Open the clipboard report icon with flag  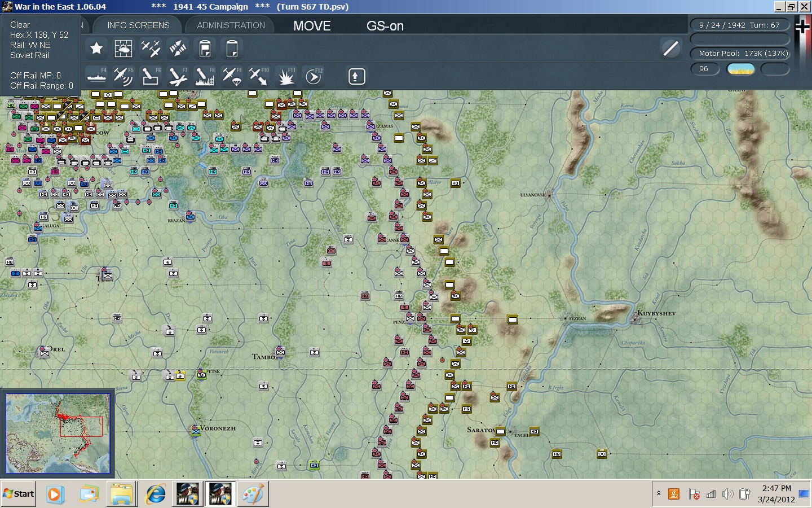tap(205, 49)
